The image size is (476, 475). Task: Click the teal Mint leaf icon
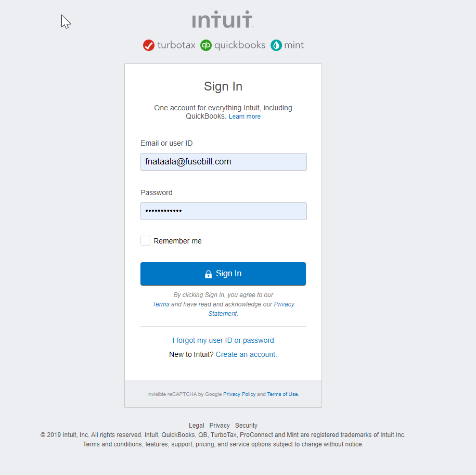pyautogui.click(x=276, y=45)
